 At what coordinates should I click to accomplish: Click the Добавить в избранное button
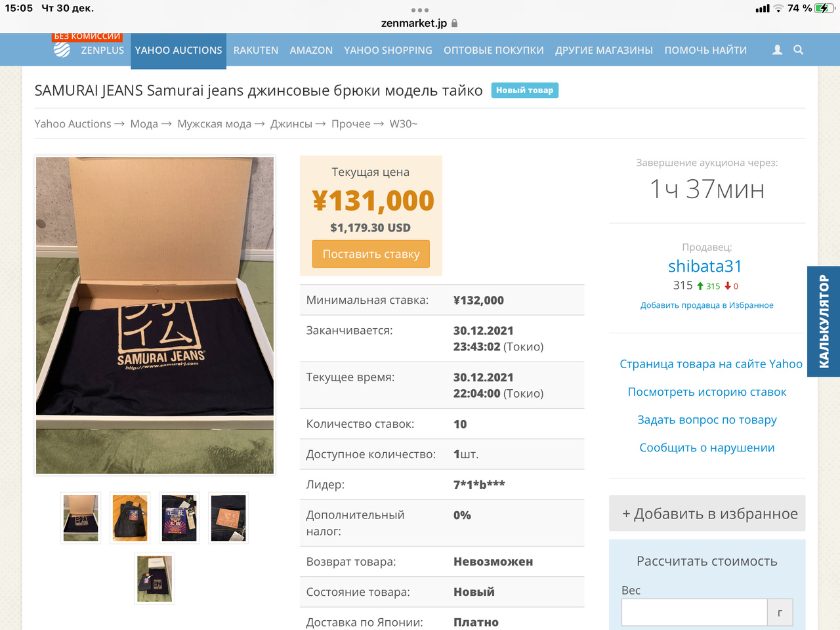tap(707, 513)
